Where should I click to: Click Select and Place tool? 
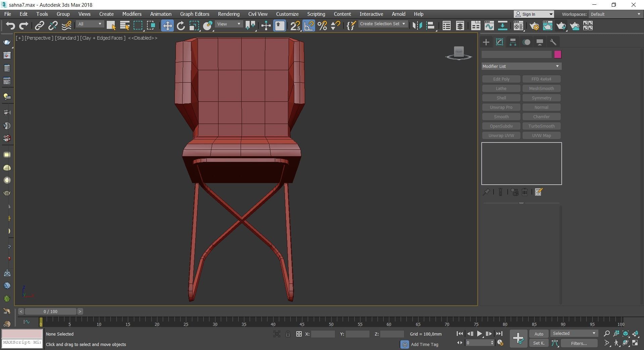(208, 26)
